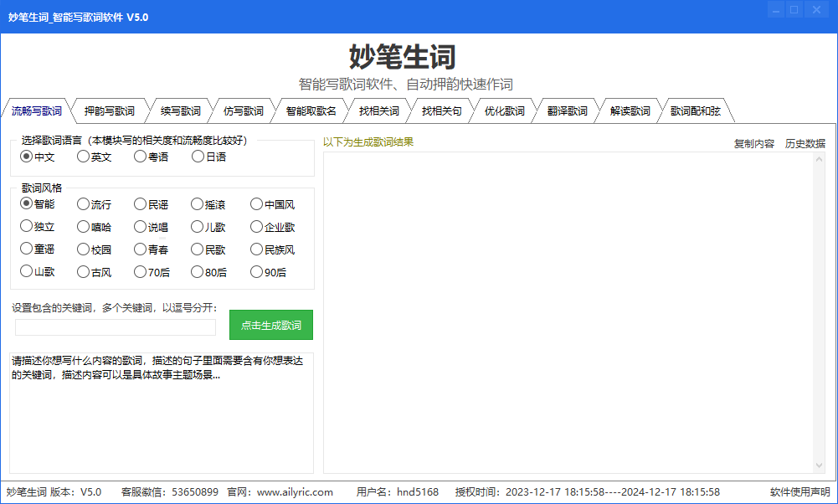Select the 民歌 lyric style

pyautogui.click(x=208, y=249)
